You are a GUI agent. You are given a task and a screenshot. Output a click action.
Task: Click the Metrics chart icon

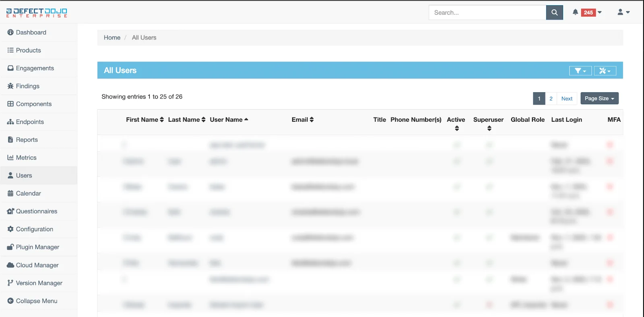(10, 158)
